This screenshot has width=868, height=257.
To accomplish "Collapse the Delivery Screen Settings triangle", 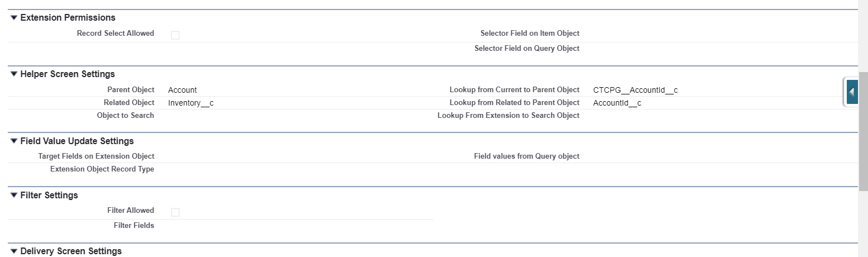I will [x=14, y=251].
